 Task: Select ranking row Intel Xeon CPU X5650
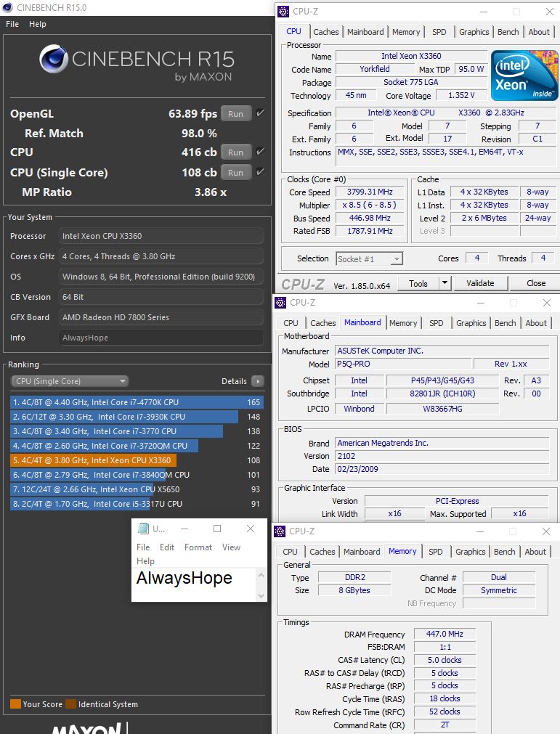pos(137,489)
